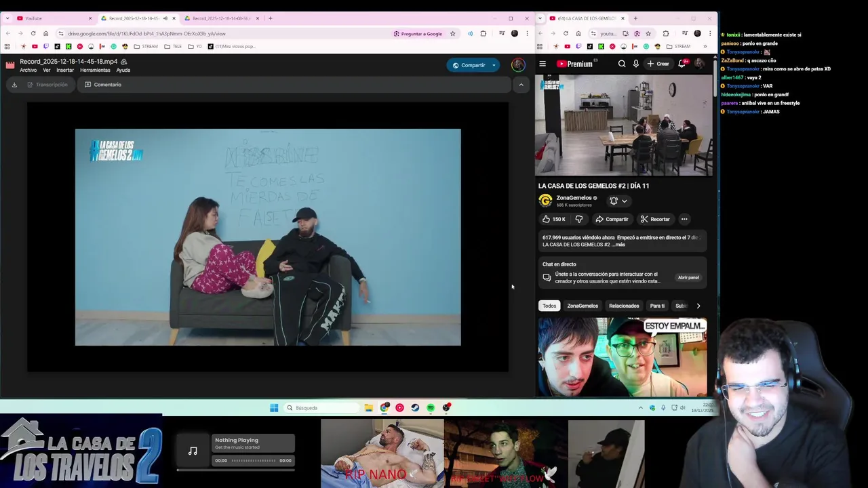
Task: Click the Google account avatar in Drive
Action: 518,65
